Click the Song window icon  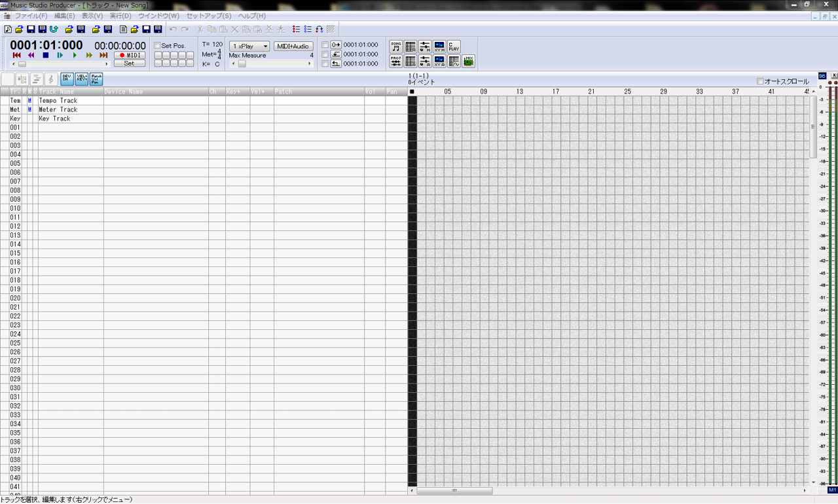[x=396, y=46]
